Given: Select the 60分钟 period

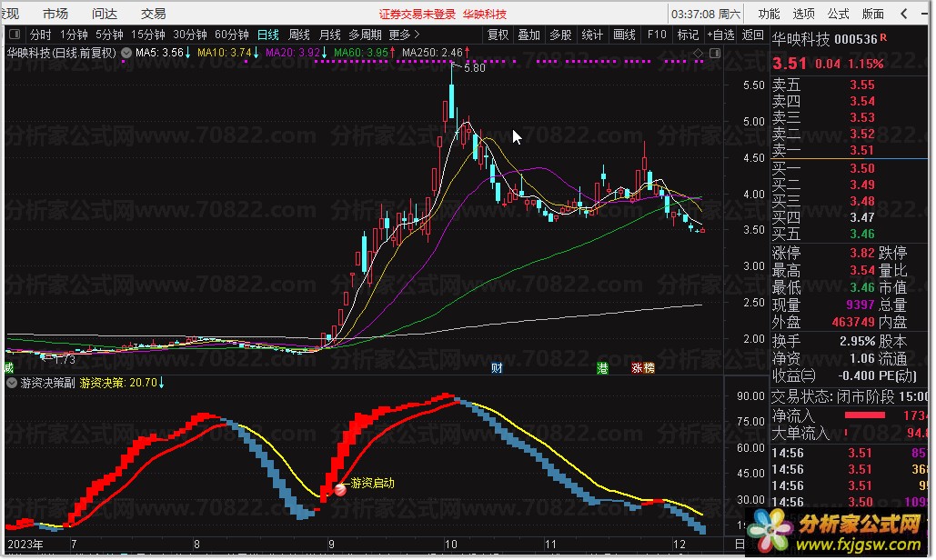Looking at the screenshot, I should 232,35.
